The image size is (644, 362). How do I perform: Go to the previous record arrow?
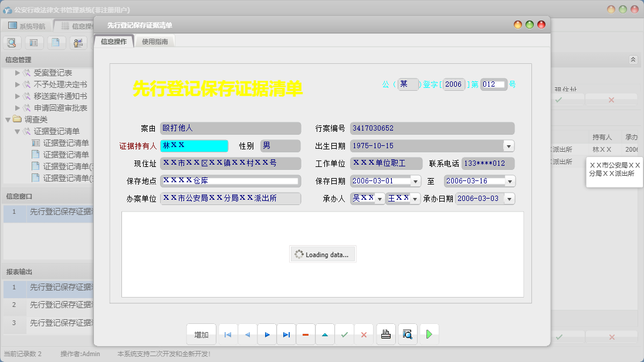(247, 334)
